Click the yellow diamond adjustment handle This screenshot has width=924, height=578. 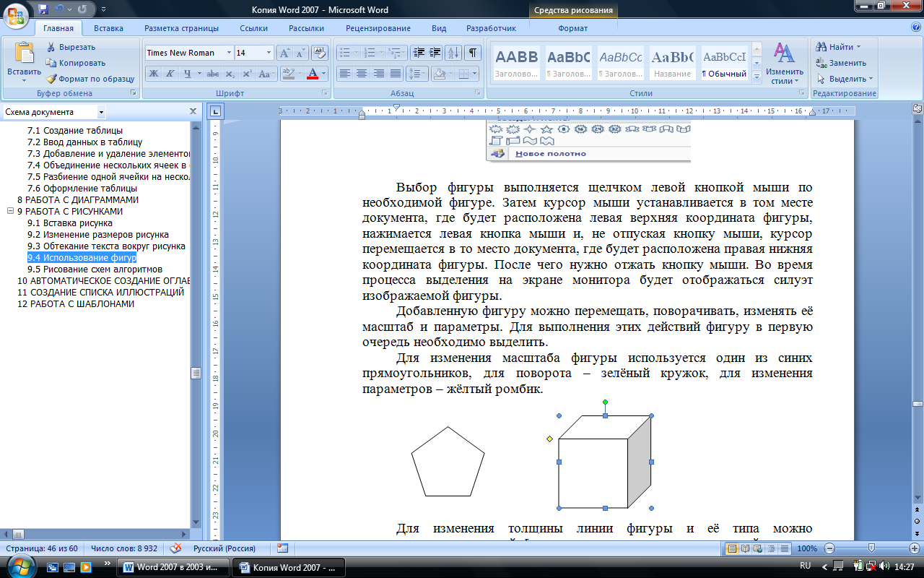click(549, 439)
